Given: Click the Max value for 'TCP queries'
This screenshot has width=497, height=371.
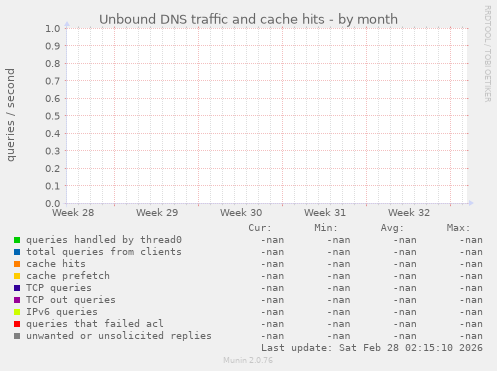Looking at the screenshot, I should 471,288.
